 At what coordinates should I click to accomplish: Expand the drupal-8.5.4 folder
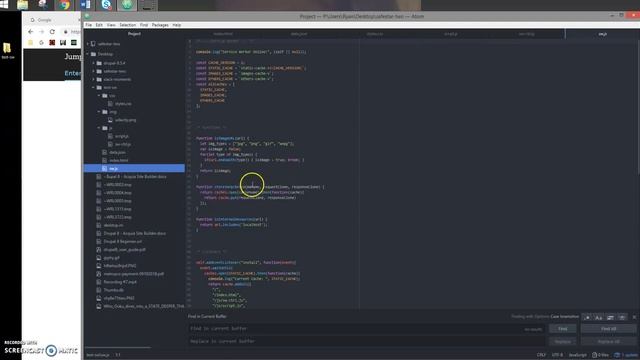[93, 63]
